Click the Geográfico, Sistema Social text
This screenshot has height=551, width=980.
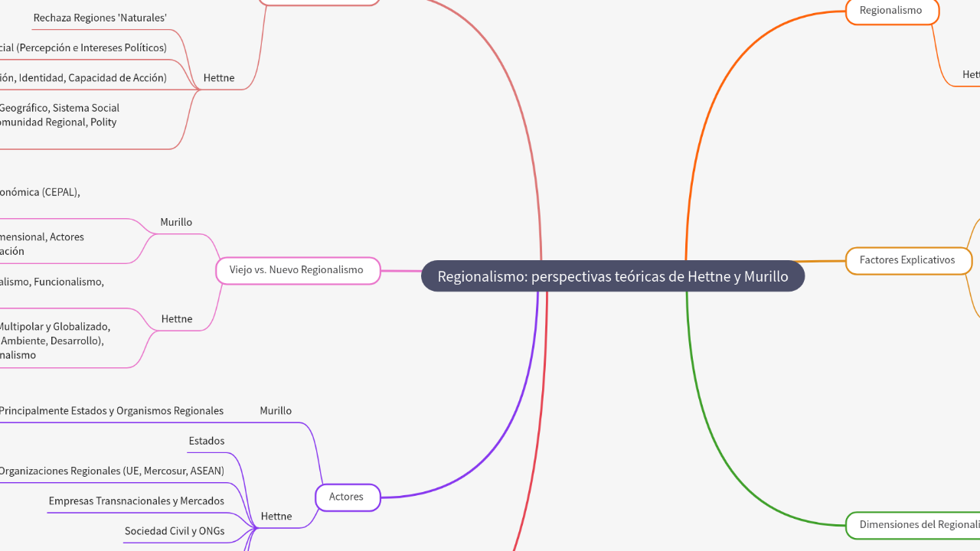pos(60,108)
